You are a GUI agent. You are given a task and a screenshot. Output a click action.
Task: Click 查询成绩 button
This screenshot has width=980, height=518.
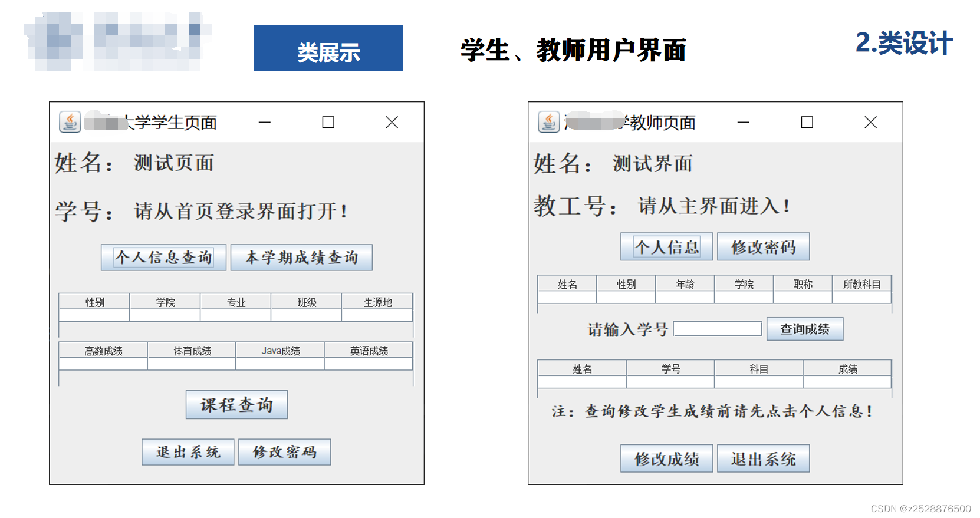point(805,329)
